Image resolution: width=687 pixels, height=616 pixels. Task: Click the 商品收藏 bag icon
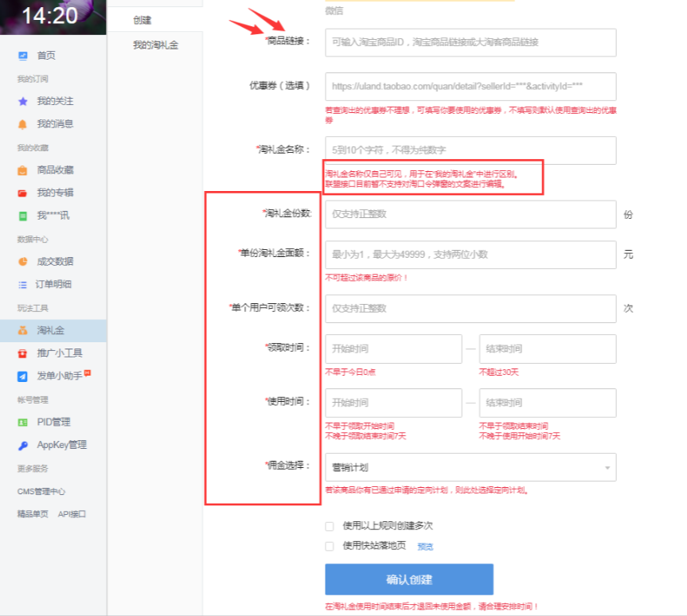[22, 170]
